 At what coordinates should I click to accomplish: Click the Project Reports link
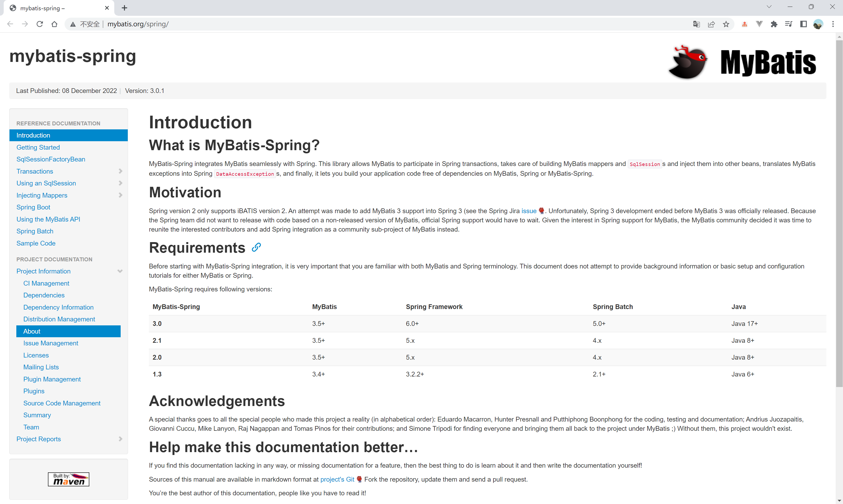38,439
